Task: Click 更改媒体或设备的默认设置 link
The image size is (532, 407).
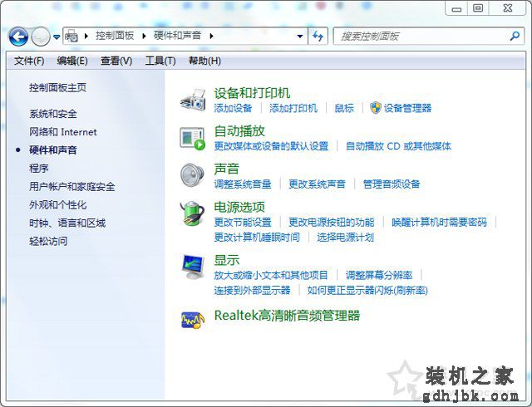Action: tap(272, 146)
